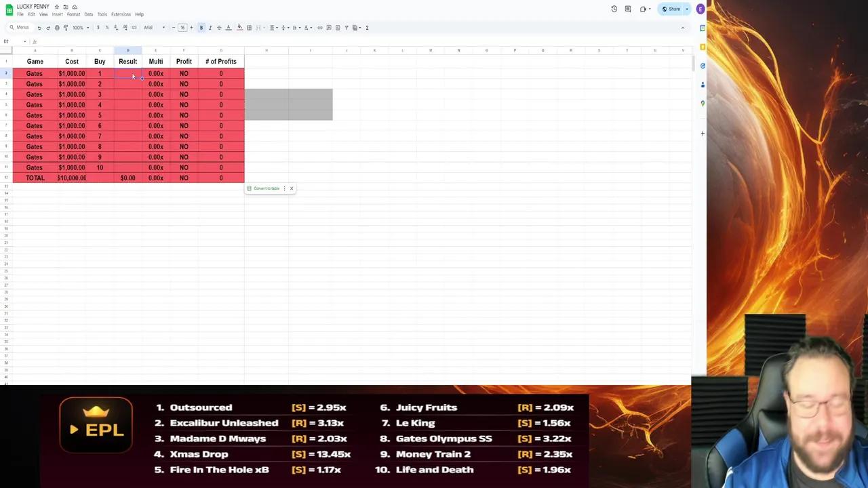
Task: Toggle bold formatting
Action: [x=201, y=28]
